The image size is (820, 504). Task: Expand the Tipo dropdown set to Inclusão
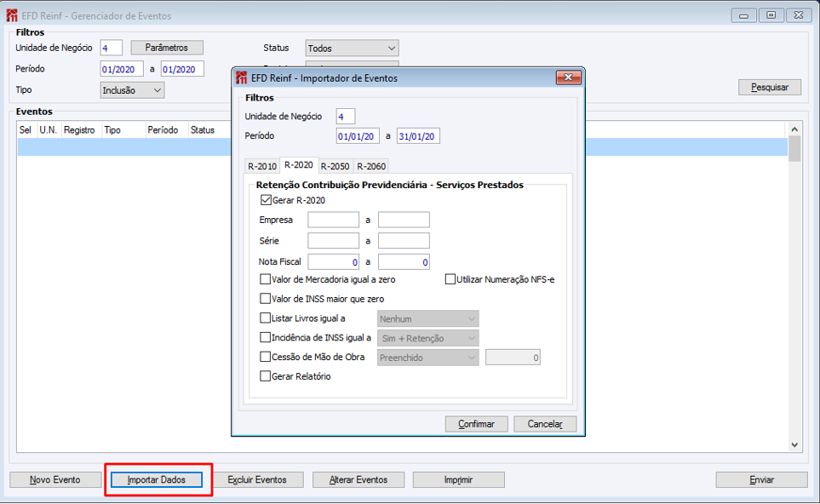[x=132, y=90]
